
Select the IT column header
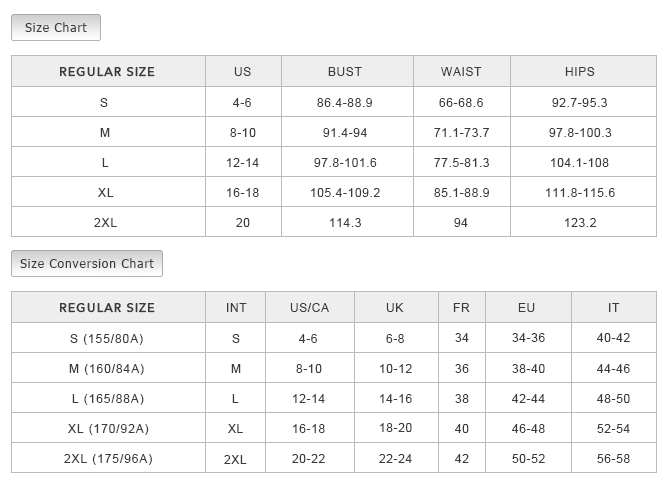pyautogui.click(x=613, y=308)
